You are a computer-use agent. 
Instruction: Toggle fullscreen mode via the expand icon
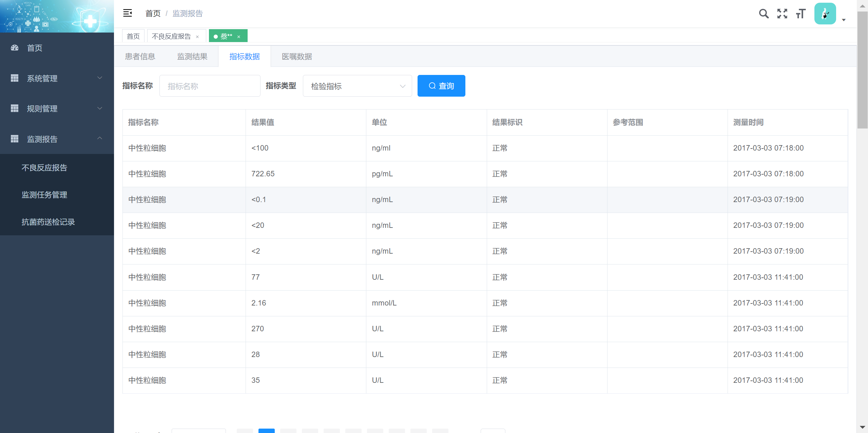[x=782, y=14]
